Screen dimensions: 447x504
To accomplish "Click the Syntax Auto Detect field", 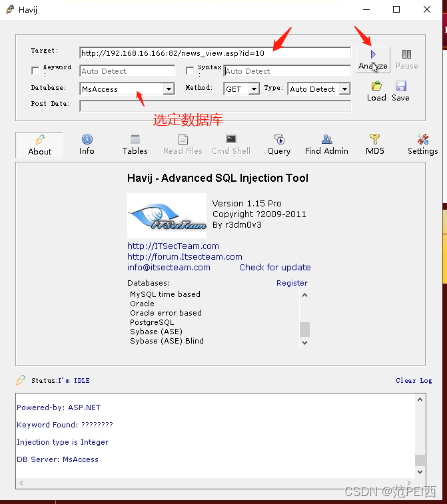I will [x=287, y=71].
